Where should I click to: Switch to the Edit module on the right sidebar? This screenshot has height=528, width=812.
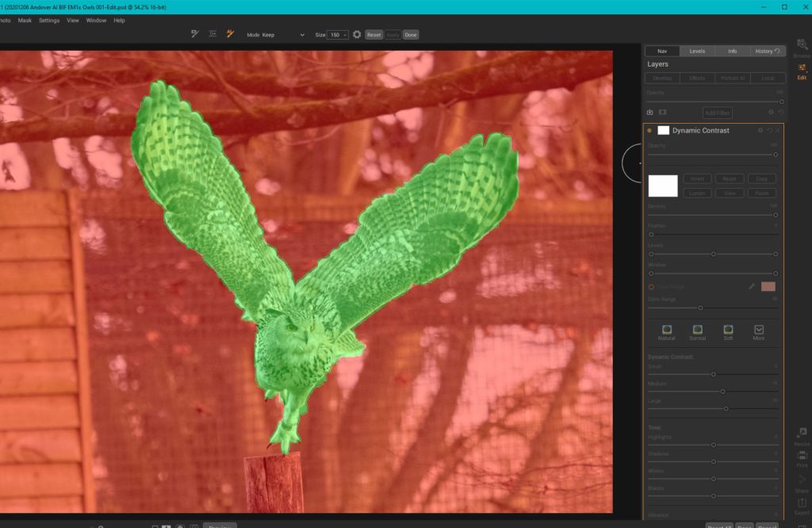[802, 73]
